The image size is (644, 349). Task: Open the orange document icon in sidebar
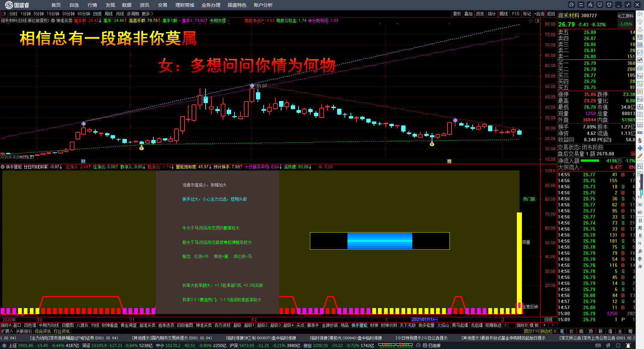pos(640,92)
